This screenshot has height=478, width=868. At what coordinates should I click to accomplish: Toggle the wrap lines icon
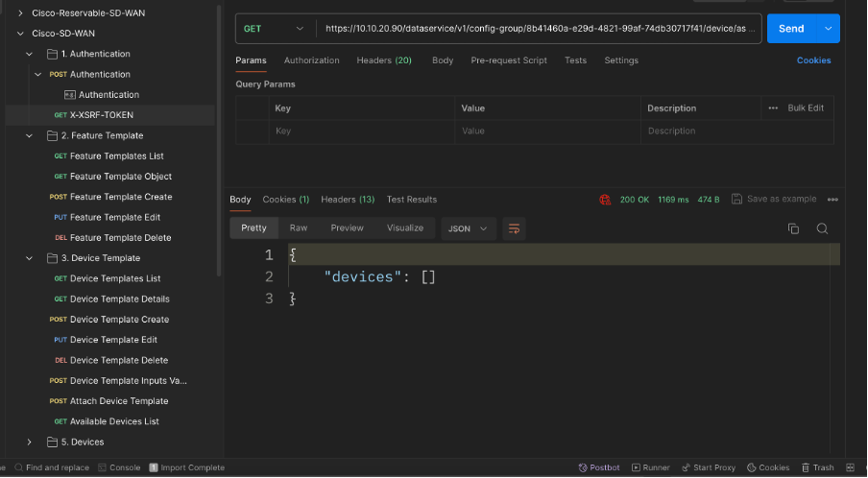click(x=514, y=228)
